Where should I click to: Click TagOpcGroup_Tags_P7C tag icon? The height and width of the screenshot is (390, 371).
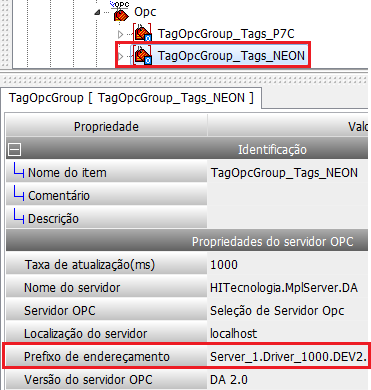[142, 33]
